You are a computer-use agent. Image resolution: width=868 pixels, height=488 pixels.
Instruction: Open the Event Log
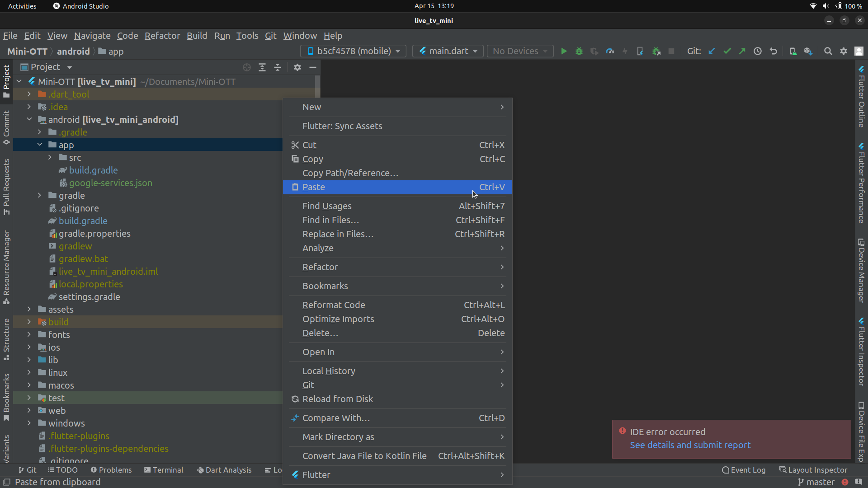click(744, 470)
